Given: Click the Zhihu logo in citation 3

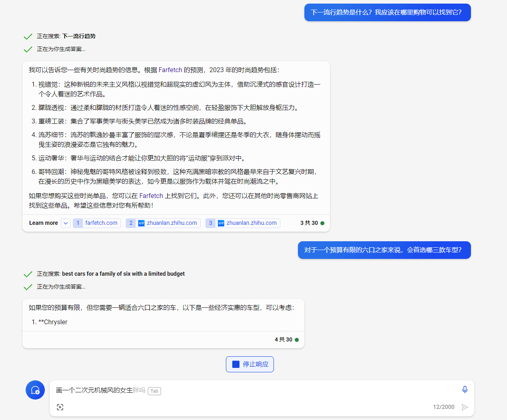Looking at the screenshot, I should pos(221,223).
